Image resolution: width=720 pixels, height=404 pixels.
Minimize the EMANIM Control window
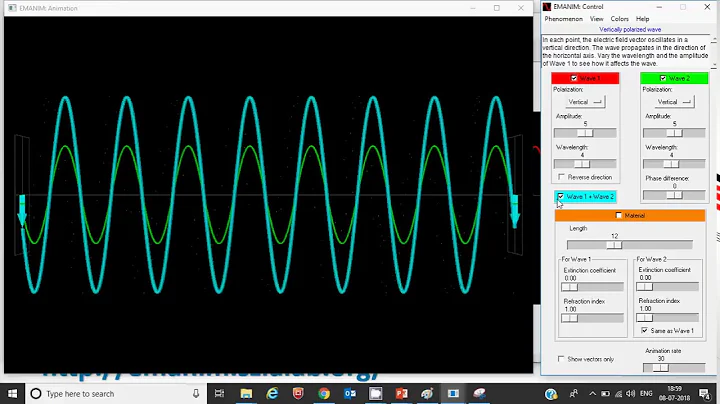click(659, 7)
